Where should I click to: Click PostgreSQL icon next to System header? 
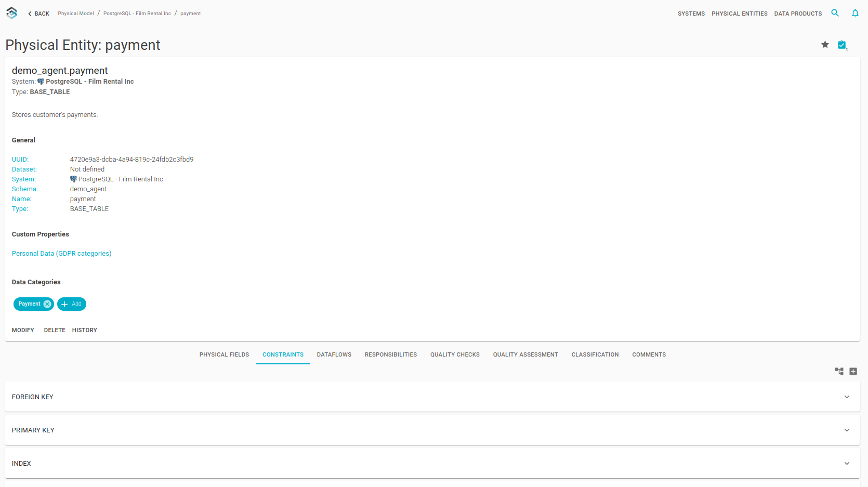click(41, 82)
